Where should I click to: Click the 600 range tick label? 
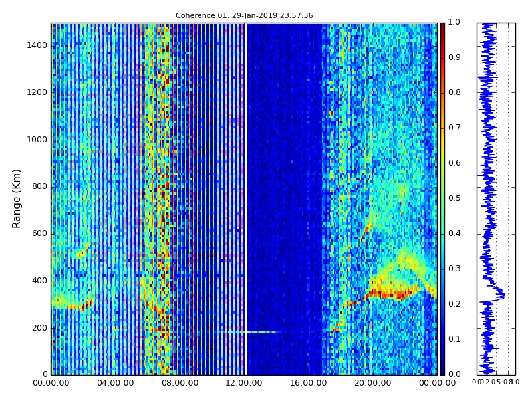39,234
